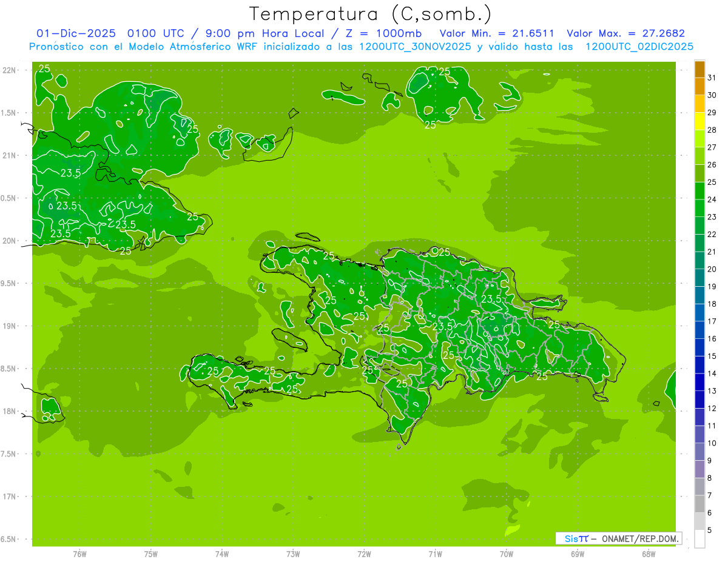This screenshot has height=562, width=728.
Task: Click the legend swatch between 26 and 27
Action: pyautogui.click(x=699, y=156)
